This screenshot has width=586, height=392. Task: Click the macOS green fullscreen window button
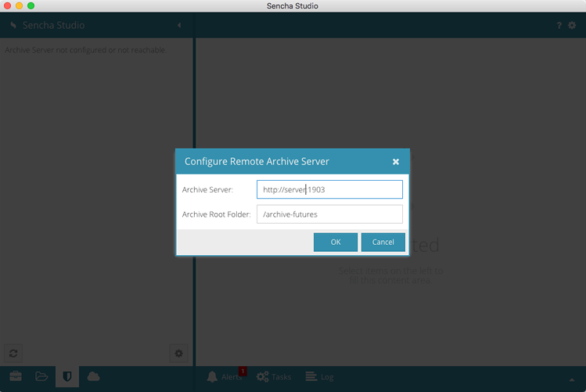pos(31,5)
